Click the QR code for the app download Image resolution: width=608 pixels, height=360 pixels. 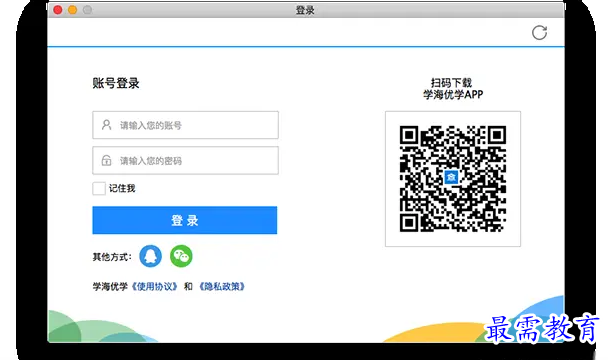(x=453, y=179)
